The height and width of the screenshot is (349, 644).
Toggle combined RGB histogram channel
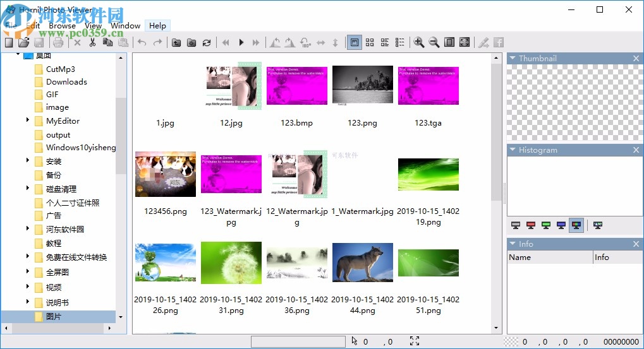pyautogui.click(x=576, y=225)
